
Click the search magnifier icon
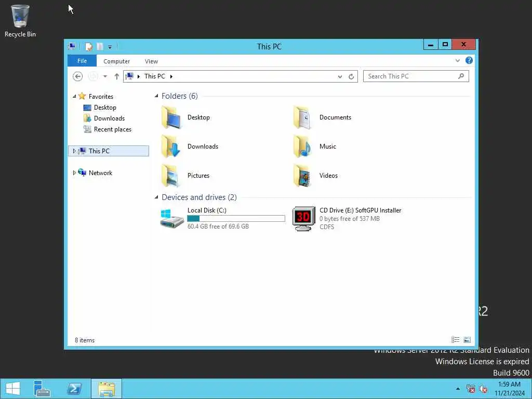click(461, 76)
